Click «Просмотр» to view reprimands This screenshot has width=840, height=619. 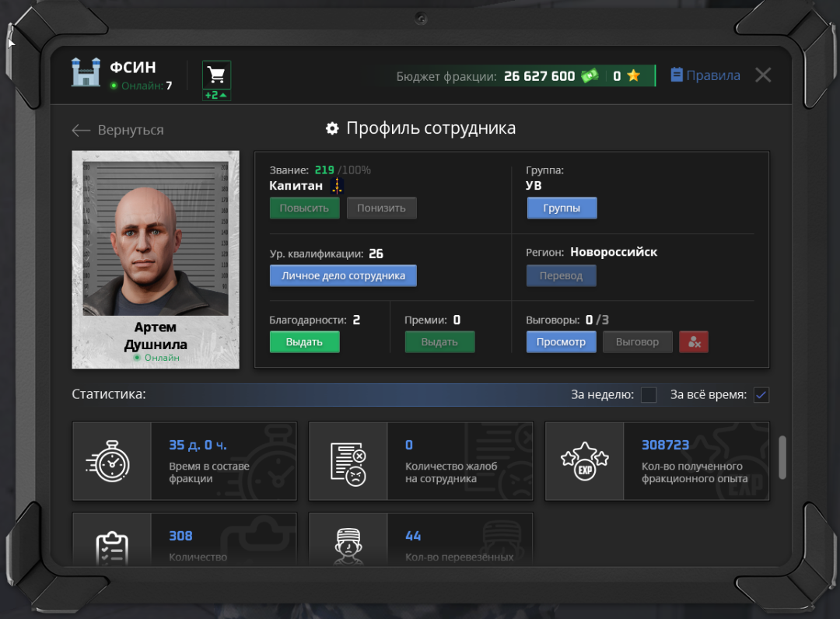[x=561, y=342]
